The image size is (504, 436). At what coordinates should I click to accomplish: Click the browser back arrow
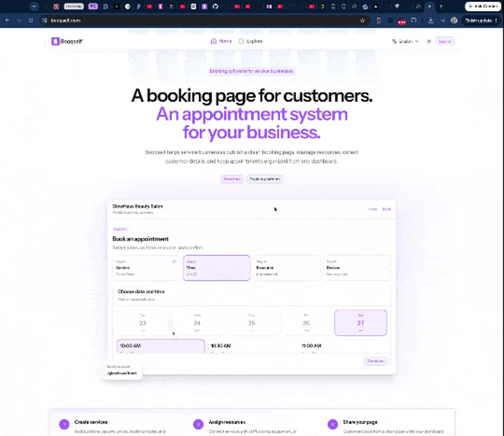(x=7, y=20)
